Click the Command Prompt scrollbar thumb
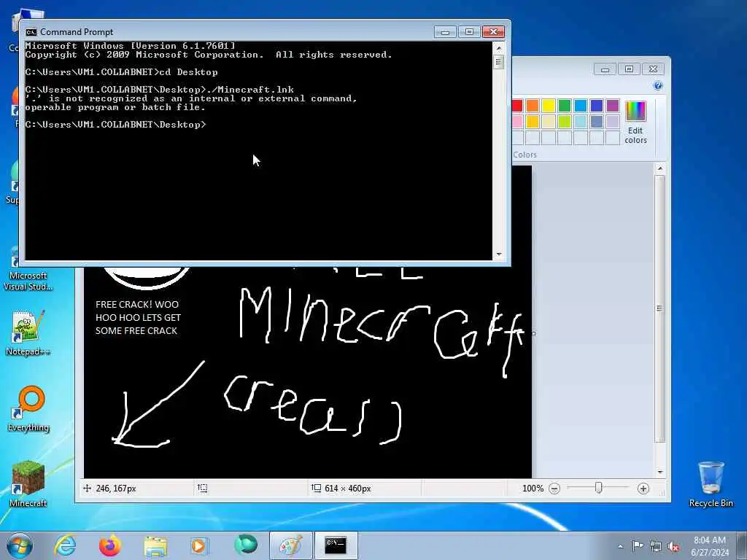The width and height of the screenshot is (747, 560). [x=499, y=63]
